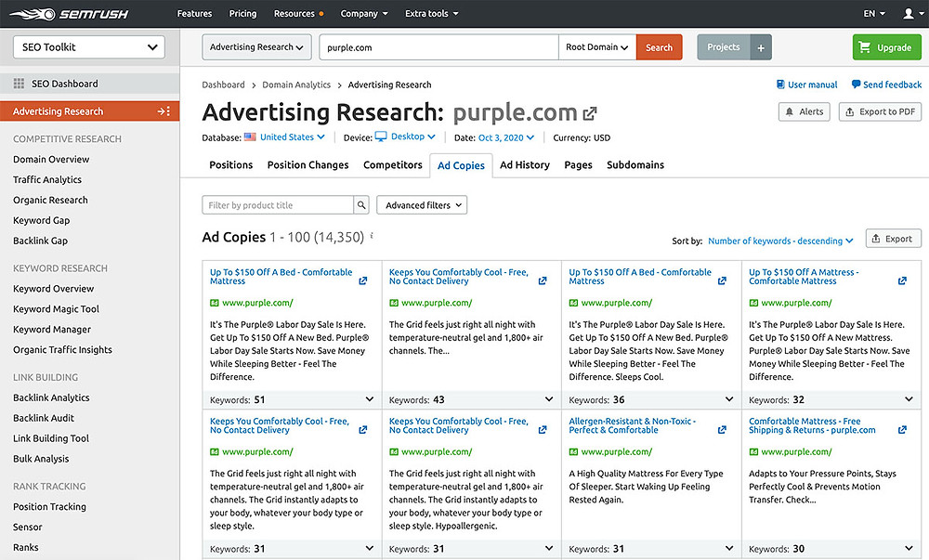Open the Resources menu item
This screenshot has height=560, width=929.
tap(298, 13)
